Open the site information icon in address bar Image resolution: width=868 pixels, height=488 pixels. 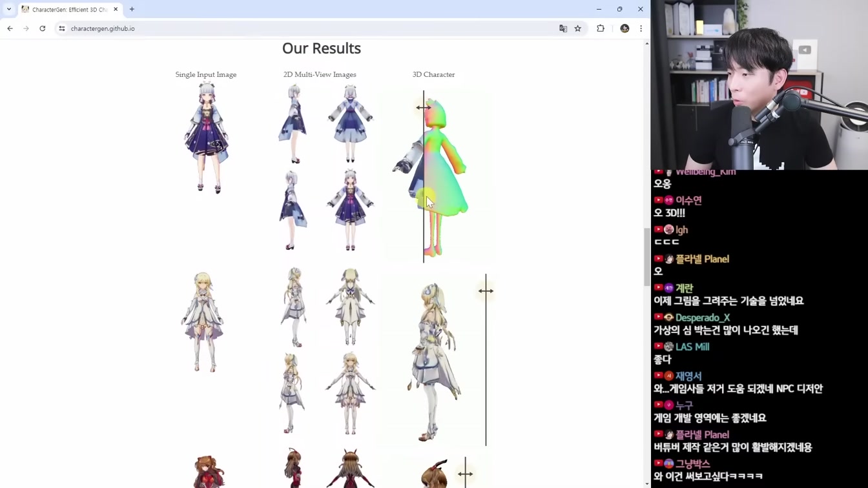62,28
